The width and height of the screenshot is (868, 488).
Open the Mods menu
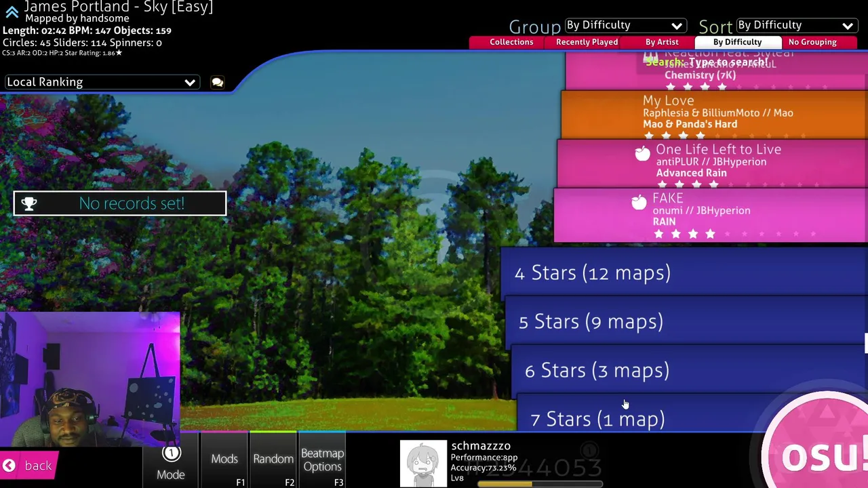224,460
